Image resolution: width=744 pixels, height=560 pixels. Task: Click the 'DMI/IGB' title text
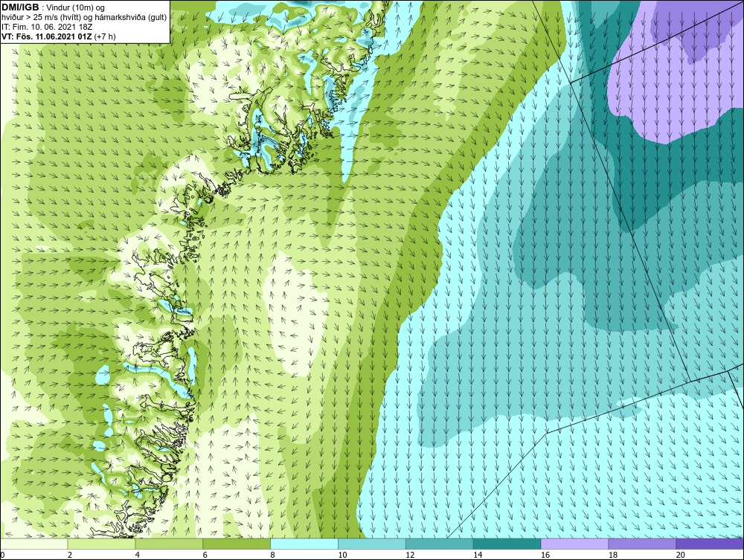[21, 7]
